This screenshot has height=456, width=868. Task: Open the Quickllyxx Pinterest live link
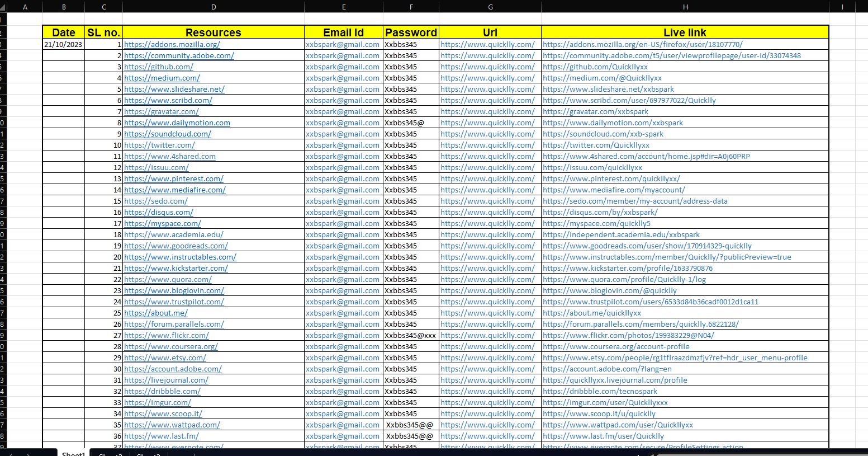pos(611,178)
